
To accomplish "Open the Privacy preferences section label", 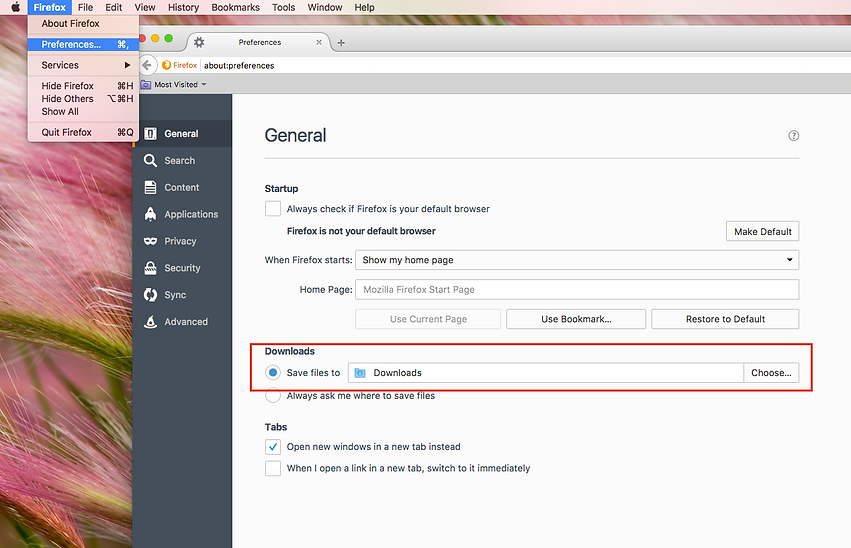I will coord(180,241).
